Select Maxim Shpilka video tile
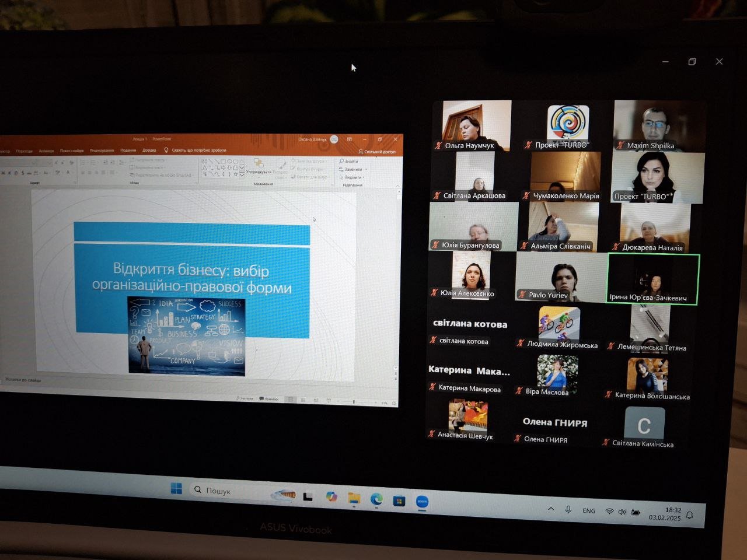This screenshot has height=560, width=747. [x=658, y=125]
